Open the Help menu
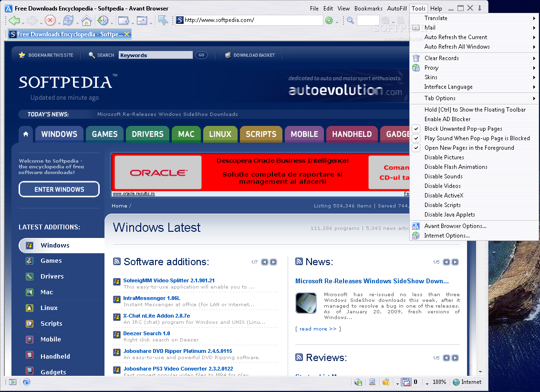Viewport: 540px width, 392px height. 436,9
